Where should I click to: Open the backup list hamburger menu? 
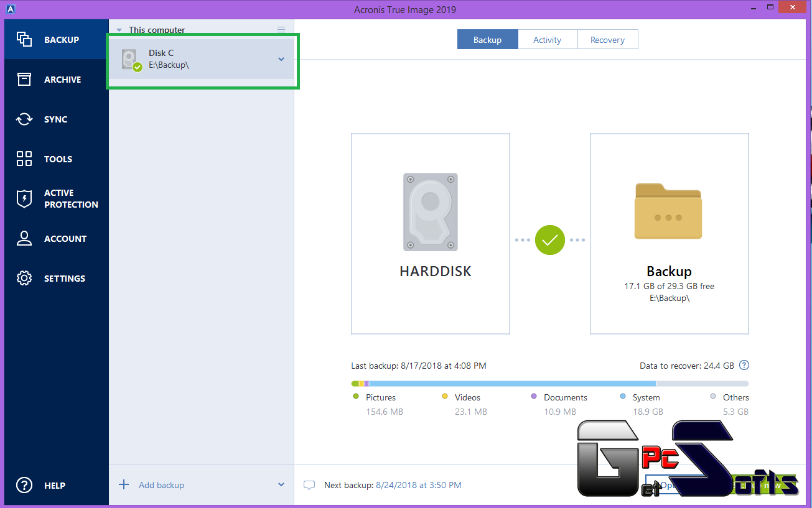pos(281,30)
